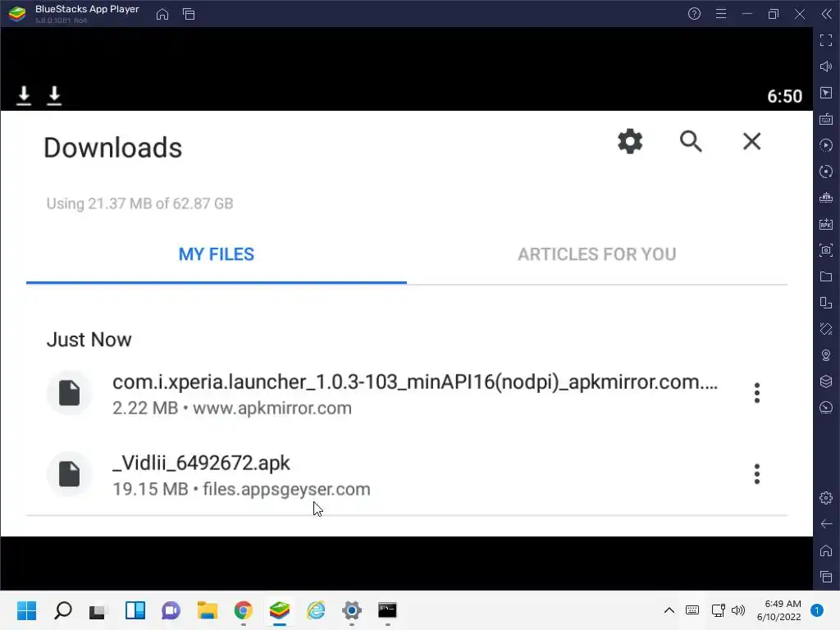Open Internet Explorer from taskbar
This screenshot has width=840, height=630.
[316, 610]
